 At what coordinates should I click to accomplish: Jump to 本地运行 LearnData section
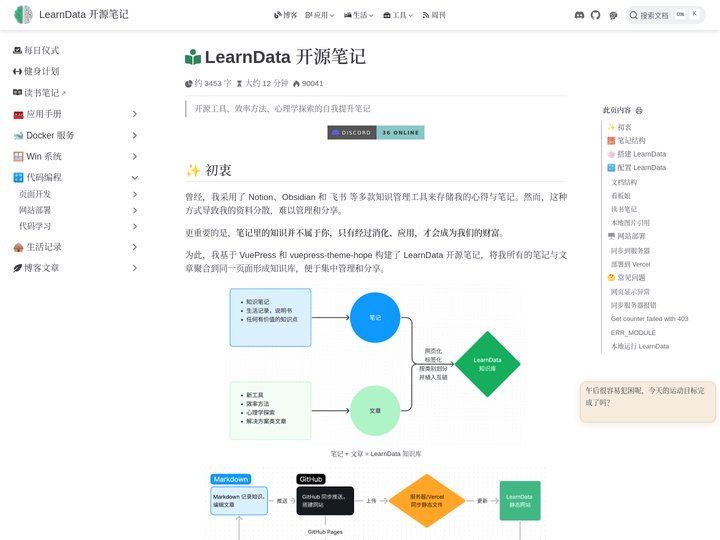click(x=640, y=346)
